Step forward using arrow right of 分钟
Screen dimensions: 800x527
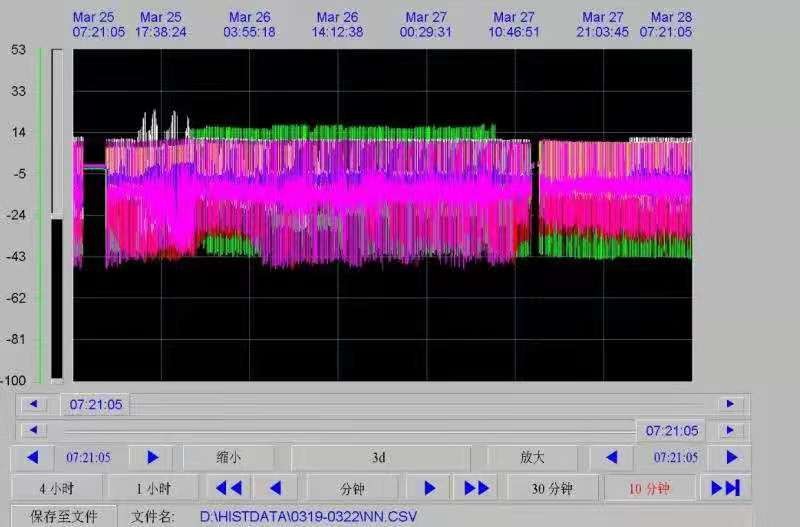429,488
